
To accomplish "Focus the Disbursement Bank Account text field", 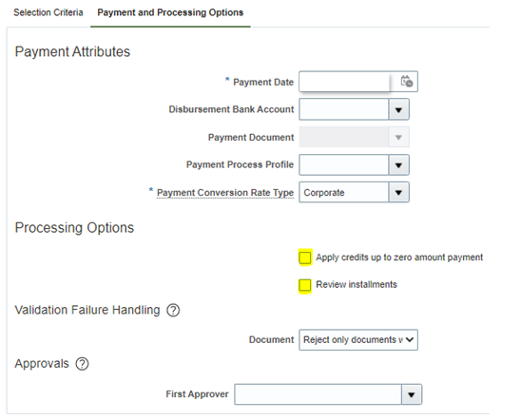I will [344, 109].
